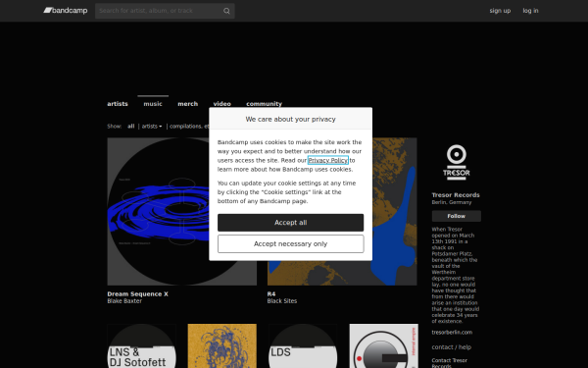This screenshot has width=588, height=368.
Task: Click the Tresor Records name
Action: pos(456,195)
